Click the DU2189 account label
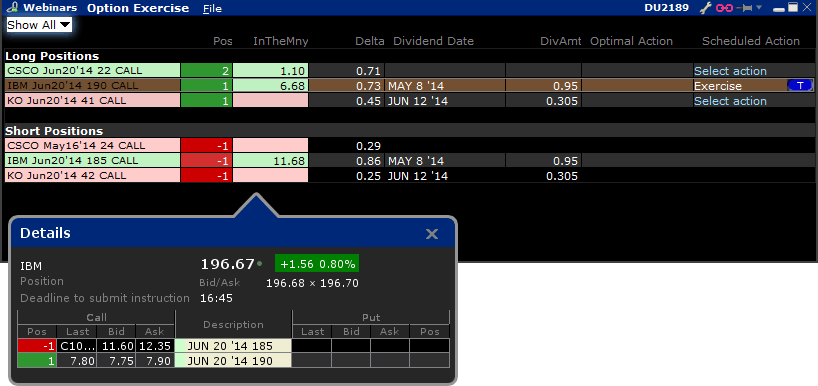 666,8
